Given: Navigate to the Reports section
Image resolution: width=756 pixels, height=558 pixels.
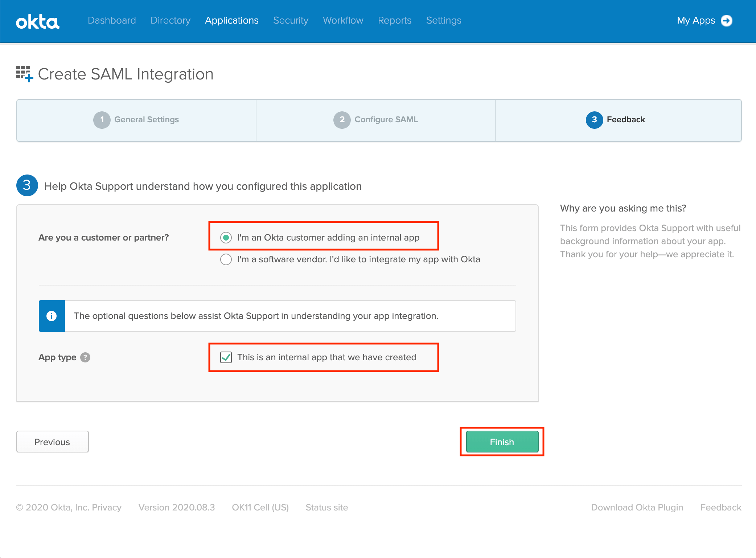Looking at the screenshot, I should (x=394, y=20).
